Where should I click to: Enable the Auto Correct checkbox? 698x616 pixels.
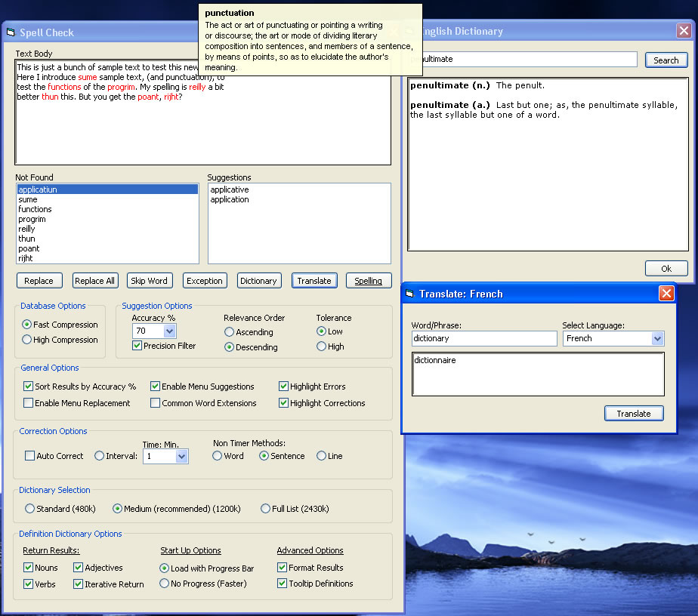(x=30, y=456)
